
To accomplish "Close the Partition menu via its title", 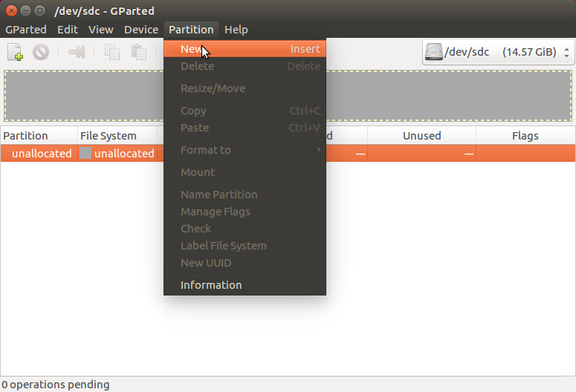I will coord(191,30).
